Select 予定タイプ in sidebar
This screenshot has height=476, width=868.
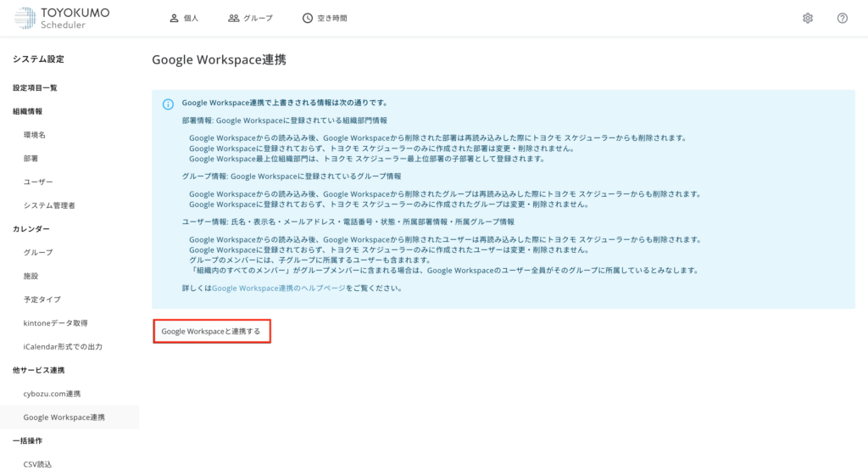point(42,300)
